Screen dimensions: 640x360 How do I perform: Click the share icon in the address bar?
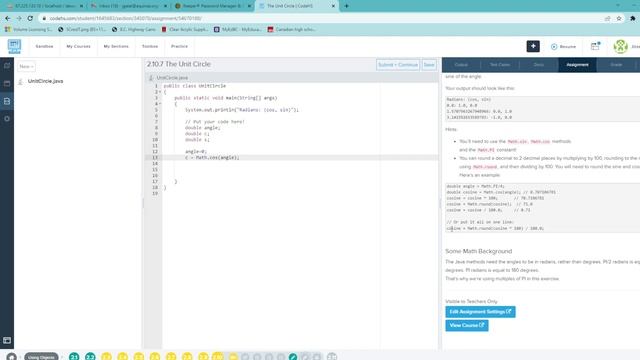click(608, 18)
